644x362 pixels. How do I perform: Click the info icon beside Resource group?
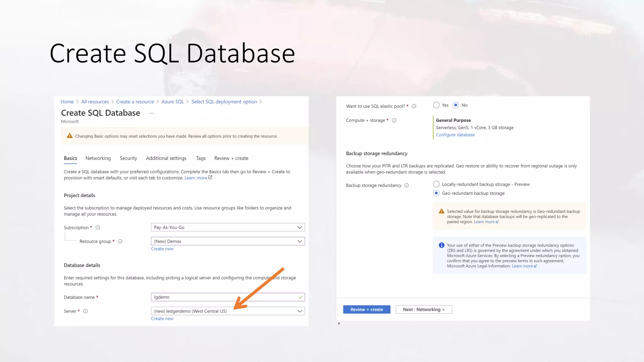(120, 241)
